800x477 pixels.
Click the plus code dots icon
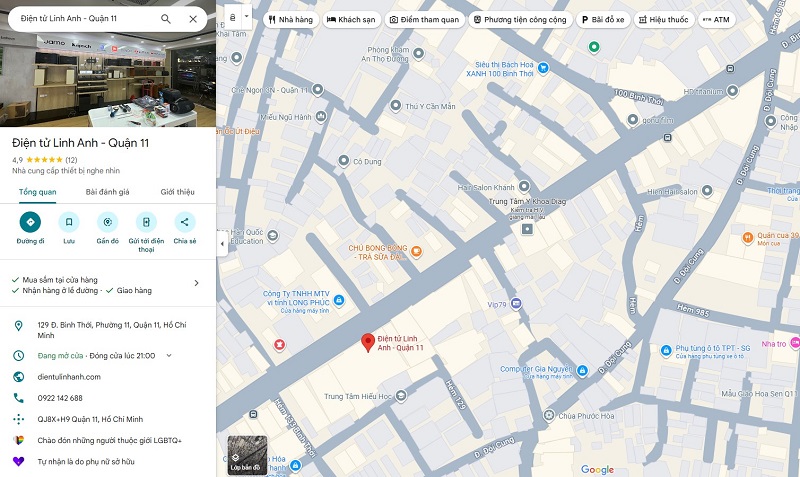pyautogui.click(x=18, y=419)
